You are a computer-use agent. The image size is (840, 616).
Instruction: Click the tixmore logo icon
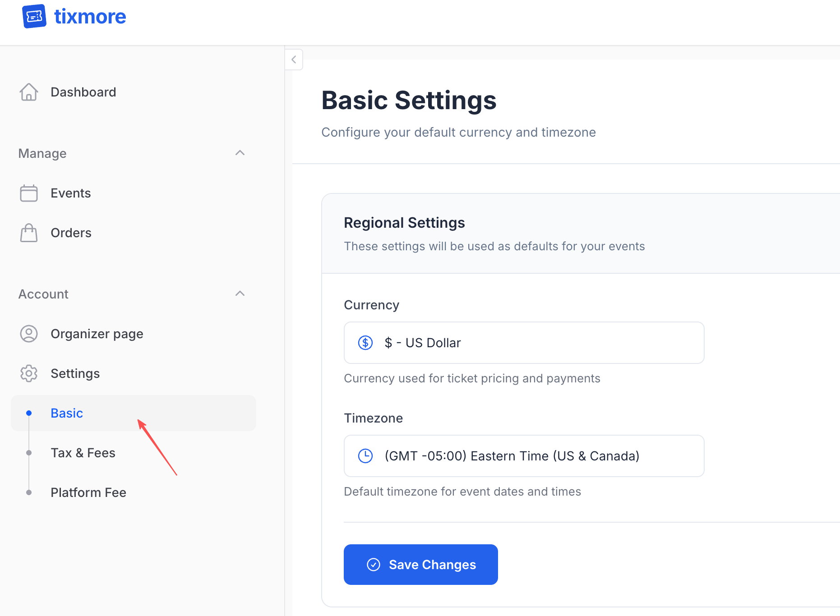click(x=34, y=16)
